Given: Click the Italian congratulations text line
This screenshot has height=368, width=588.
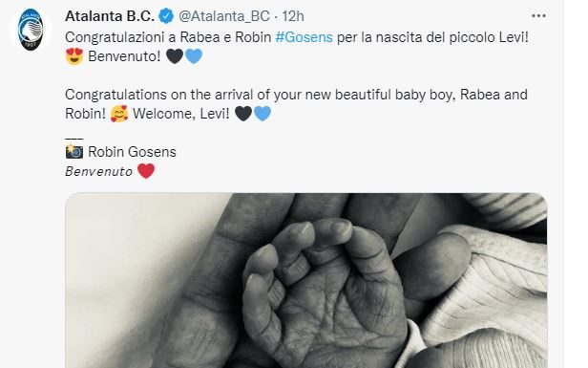Looking at the screenshot, I should tap(297, 37).
